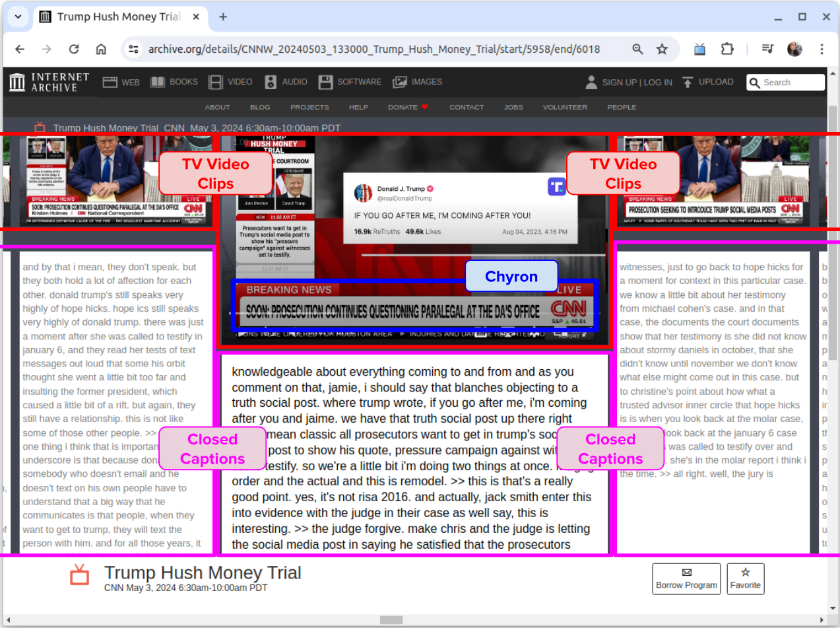Open the media control icon in the browser toolbar
The image size is (840, 628).
click(x=767, y=50)
